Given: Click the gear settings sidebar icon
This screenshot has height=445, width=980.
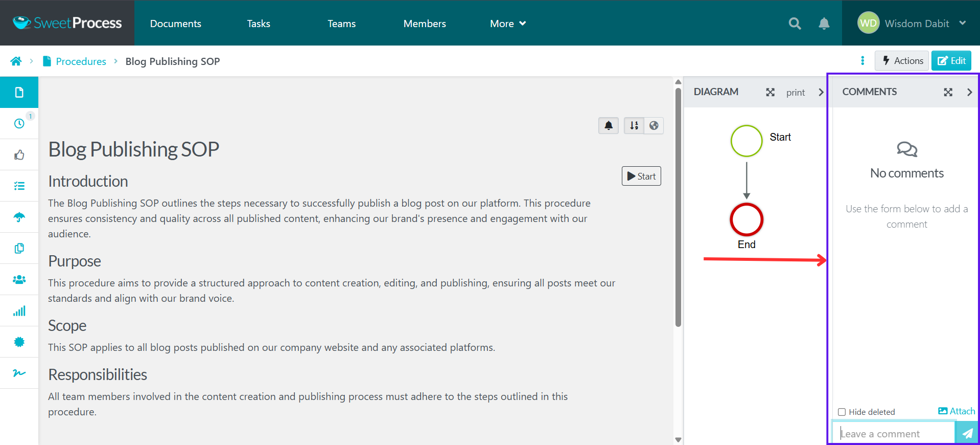Looking at the screenshot, I should pyautogui.click(x=19, y=342).
